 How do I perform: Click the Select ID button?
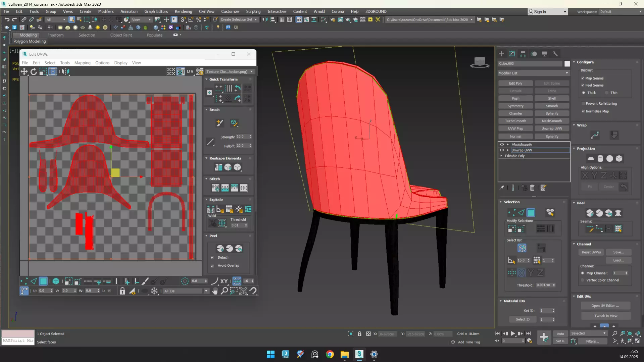pyautogui.click(x=523, y=319)
